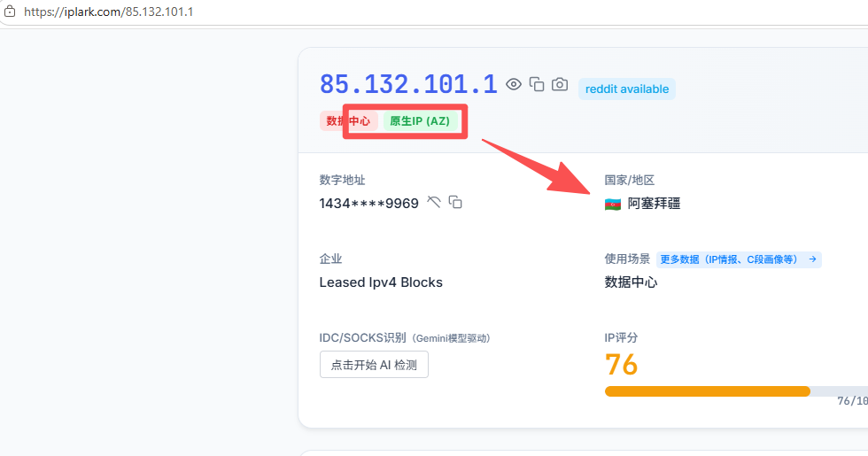Click the site lock icon in the address bar
This screenshot has height=456, width=868.
[x=10, y=11]
